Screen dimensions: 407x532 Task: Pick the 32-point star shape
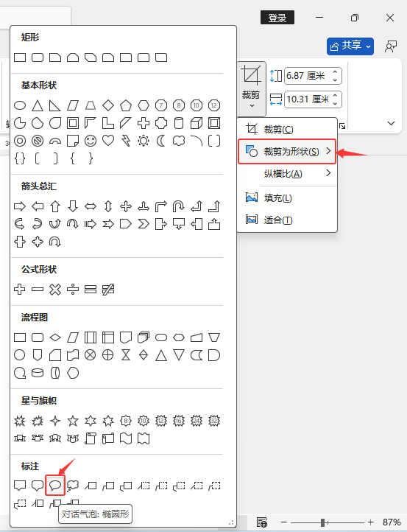click(x=214, y=421)
